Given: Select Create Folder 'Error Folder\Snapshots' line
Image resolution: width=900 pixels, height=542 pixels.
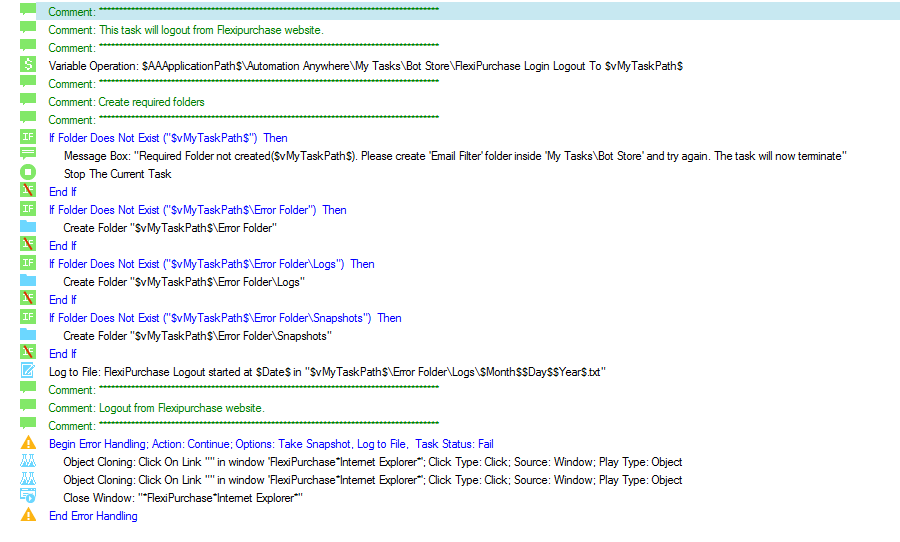Looking at the screenshot, I should (197, 336).
